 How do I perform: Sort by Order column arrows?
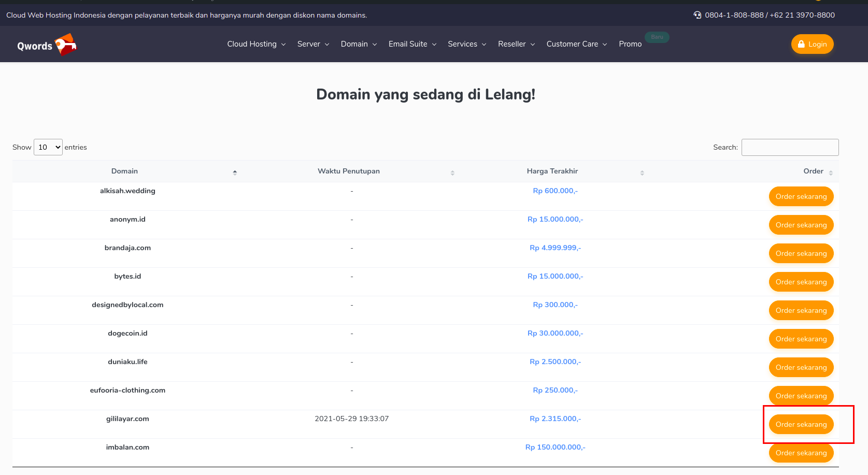coord(831,172)
